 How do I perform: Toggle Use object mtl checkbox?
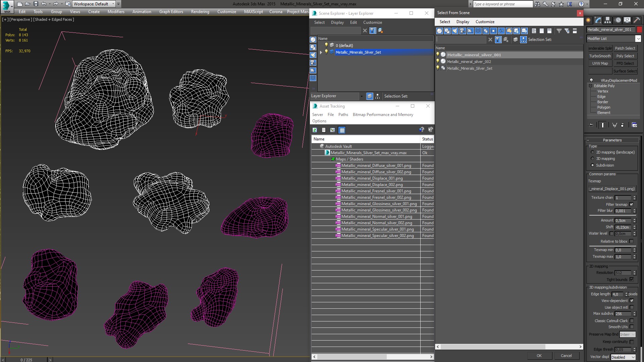(632, 307)
